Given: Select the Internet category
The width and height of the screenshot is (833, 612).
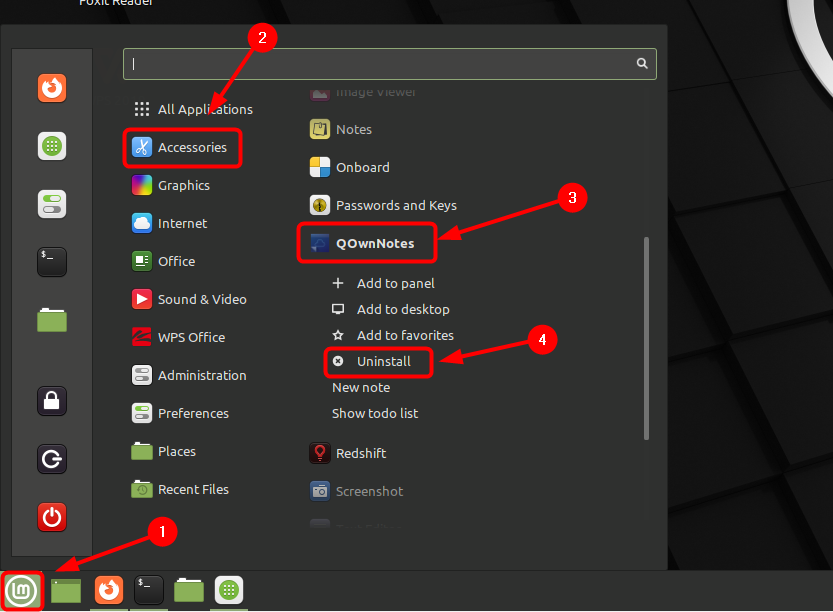Looking at the screenshot, I should tap(170, 223).
